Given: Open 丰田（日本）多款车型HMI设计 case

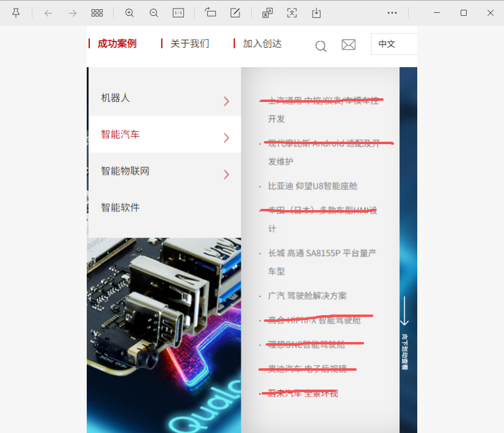Looking at the screenshot, I should 323,219.
